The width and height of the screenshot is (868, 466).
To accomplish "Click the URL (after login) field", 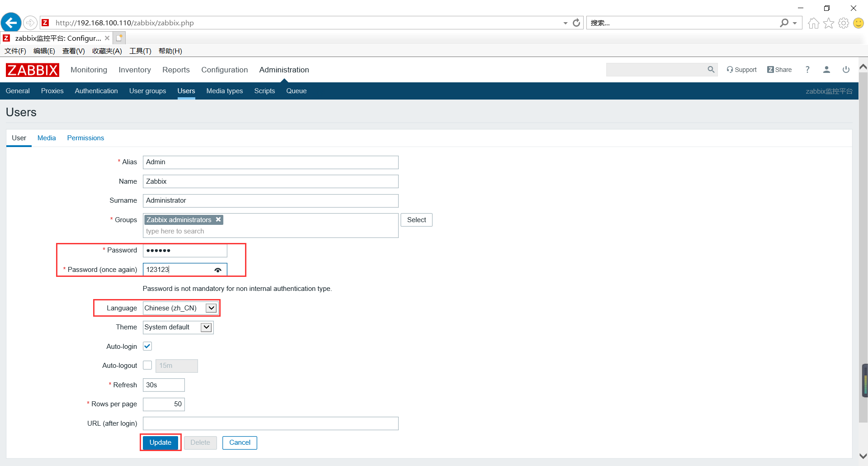I will pyautogui.click(x=270, y=423).
